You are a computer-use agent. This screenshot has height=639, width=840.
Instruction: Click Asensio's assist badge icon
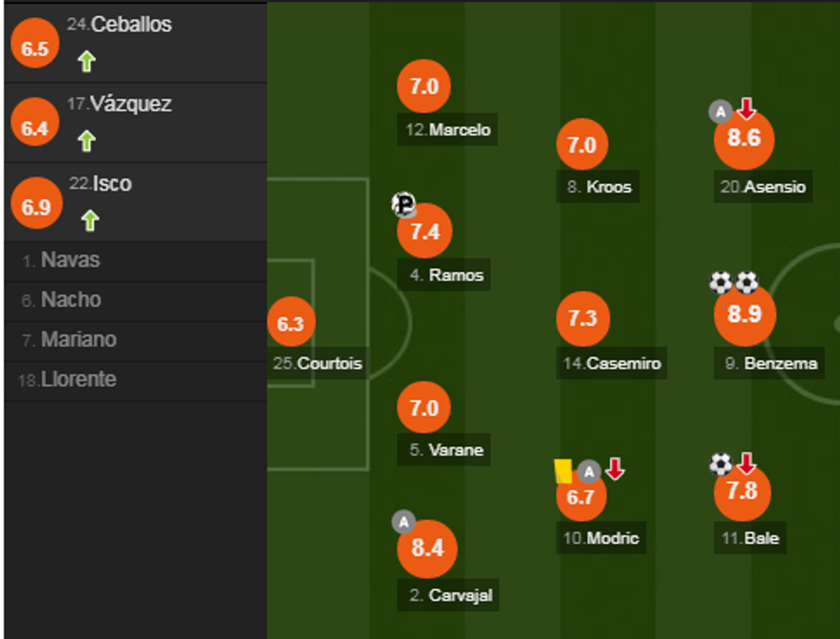pos(721,110)
